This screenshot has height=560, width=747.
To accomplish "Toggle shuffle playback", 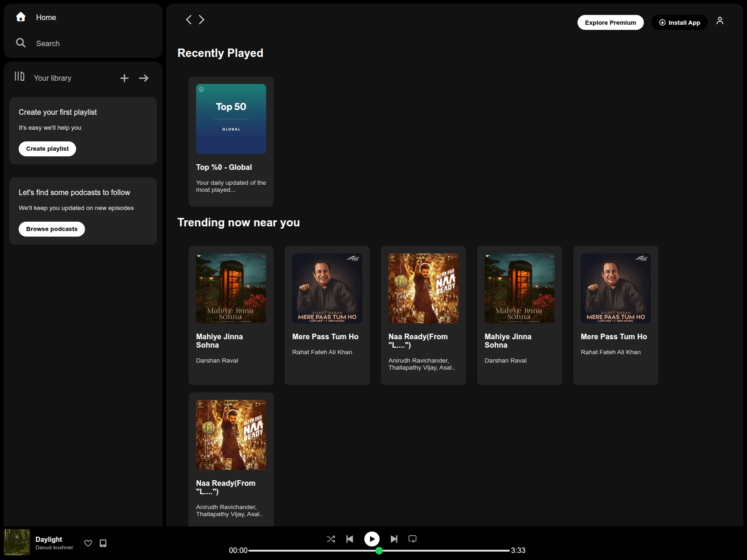I will [x=331, y=539].
